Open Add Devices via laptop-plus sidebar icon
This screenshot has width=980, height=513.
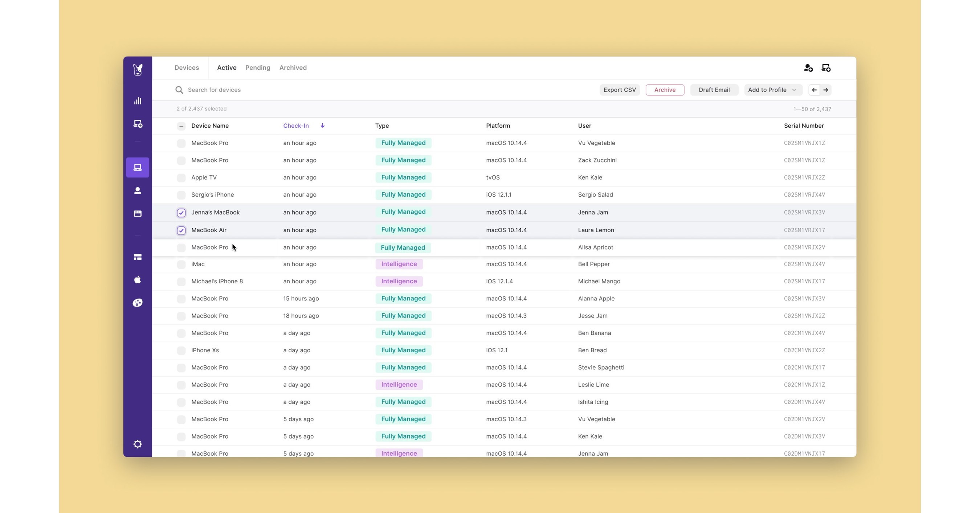point(137,124)
